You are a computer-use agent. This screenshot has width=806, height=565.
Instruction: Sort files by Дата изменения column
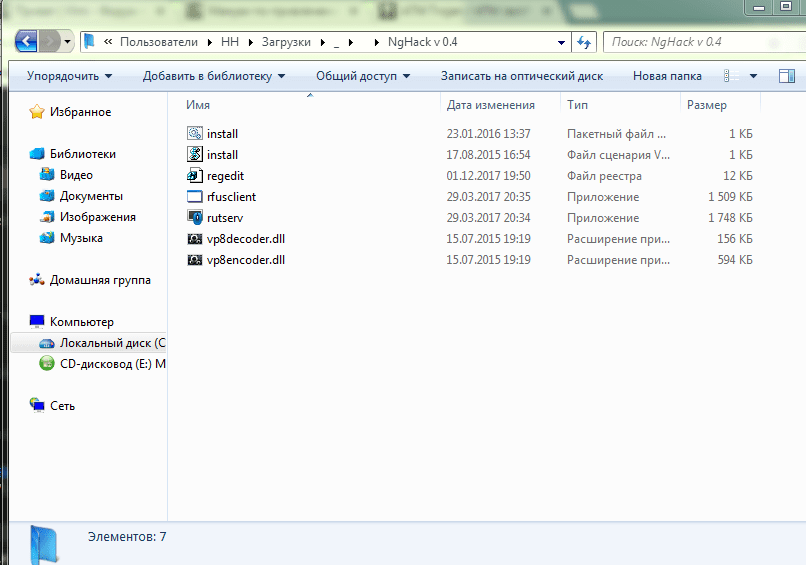pyautogui.click(x=490, y=105)
